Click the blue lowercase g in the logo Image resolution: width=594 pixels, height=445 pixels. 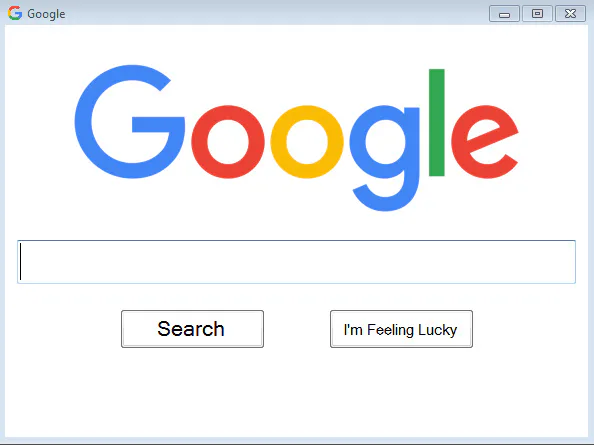click(385, 158)
